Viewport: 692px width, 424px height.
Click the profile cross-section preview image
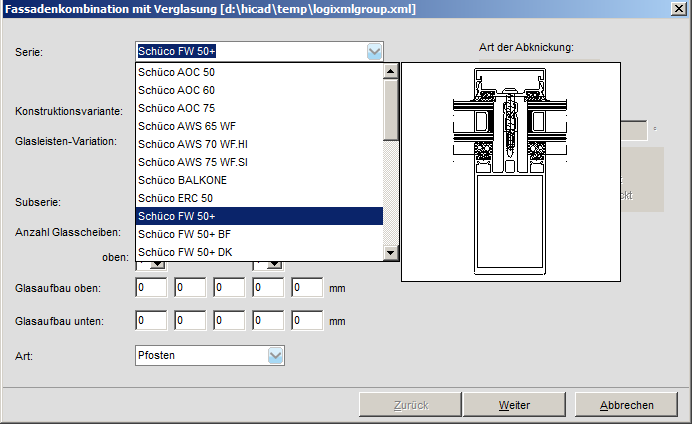point(511,172)
